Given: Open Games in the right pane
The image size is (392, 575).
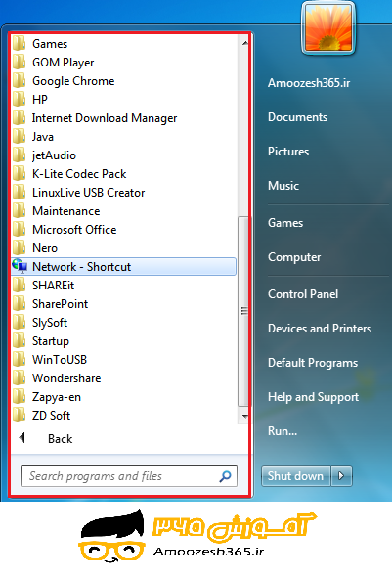Looking at the screenshot, I should (285, 223).
